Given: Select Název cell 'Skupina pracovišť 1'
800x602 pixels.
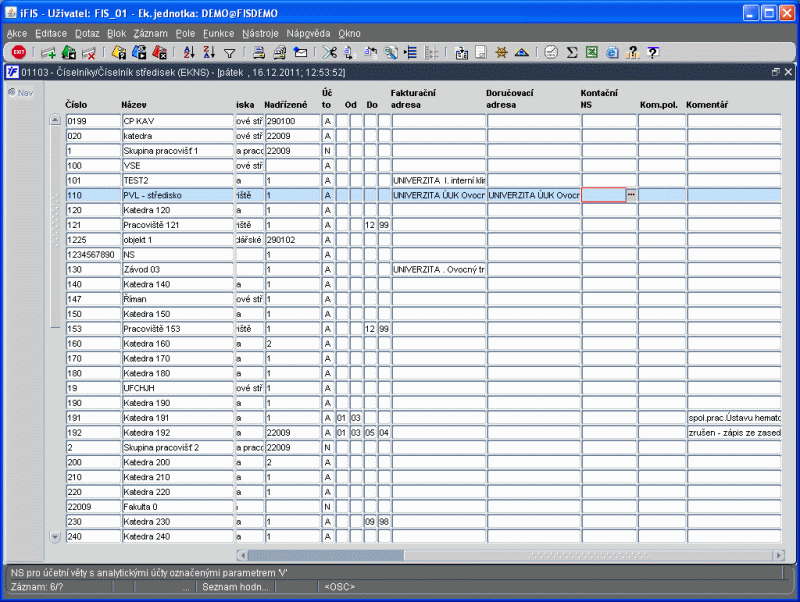Looking at the screenshot, I should click(x=178, y=150).
